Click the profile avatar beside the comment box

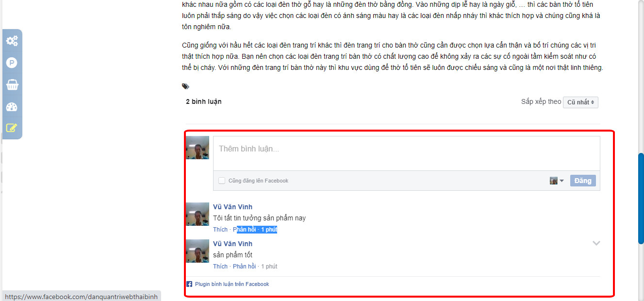point(198,148)
